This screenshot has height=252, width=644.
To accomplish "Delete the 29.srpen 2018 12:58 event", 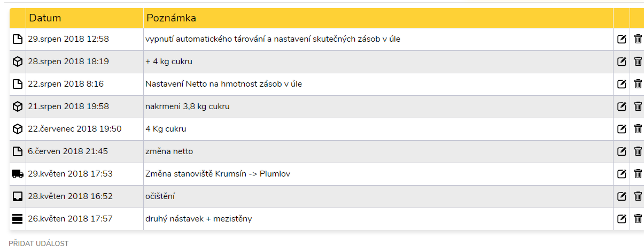I will (x=638, y=39).
